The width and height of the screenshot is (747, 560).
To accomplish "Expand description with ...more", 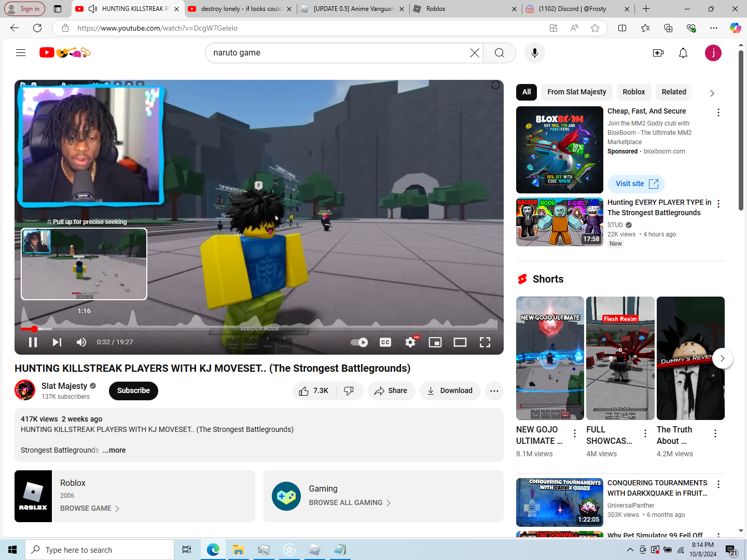I will (114, 450).
